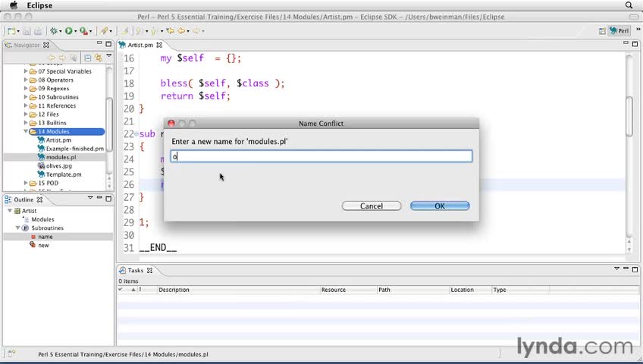This screenshot has width=643, height=364.
Task: Open the Navigator view menu triangle
Action: coord(109,55)
